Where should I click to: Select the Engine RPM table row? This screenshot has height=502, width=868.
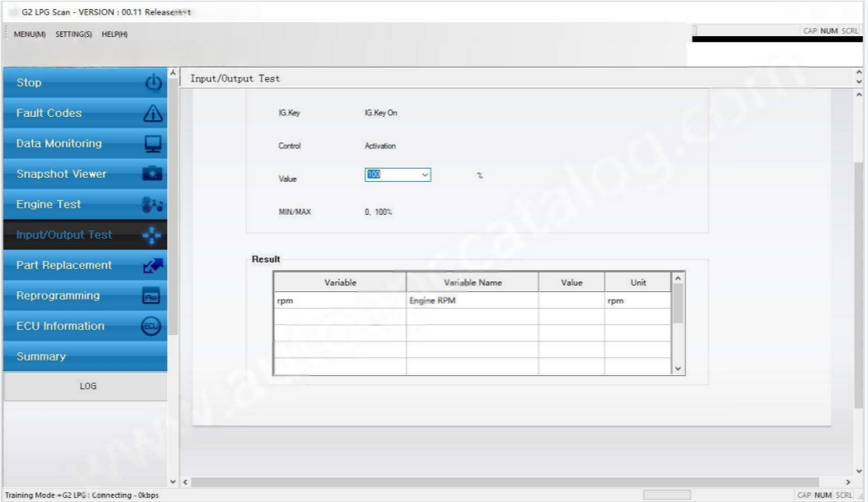pyautogui.click(x=472, y=301)
